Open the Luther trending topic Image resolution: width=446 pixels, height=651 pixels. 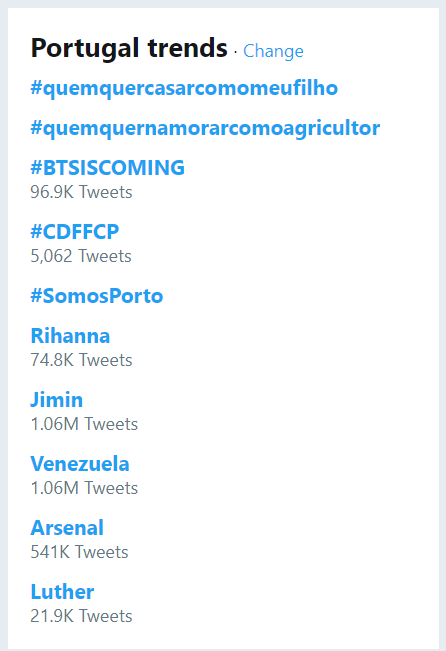62,592
